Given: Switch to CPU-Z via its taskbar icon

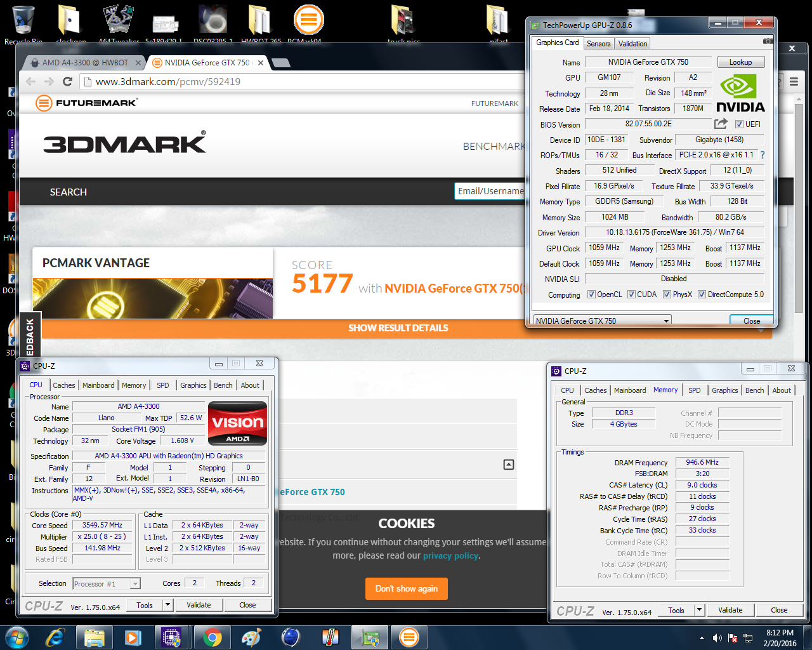Looking at the screenshot, I should point(172,637).
